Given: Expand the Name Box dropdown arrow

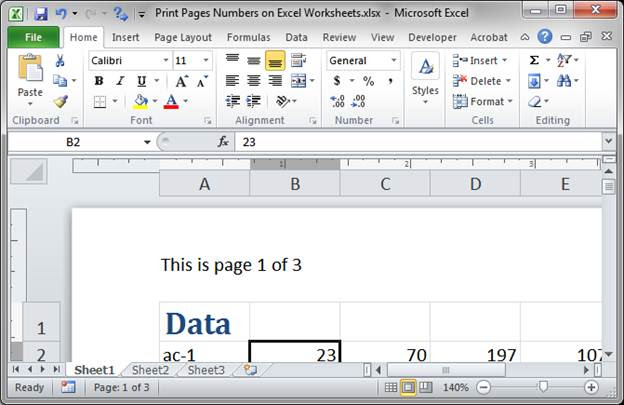Looking at the screenshot, I should click(147, 142).
